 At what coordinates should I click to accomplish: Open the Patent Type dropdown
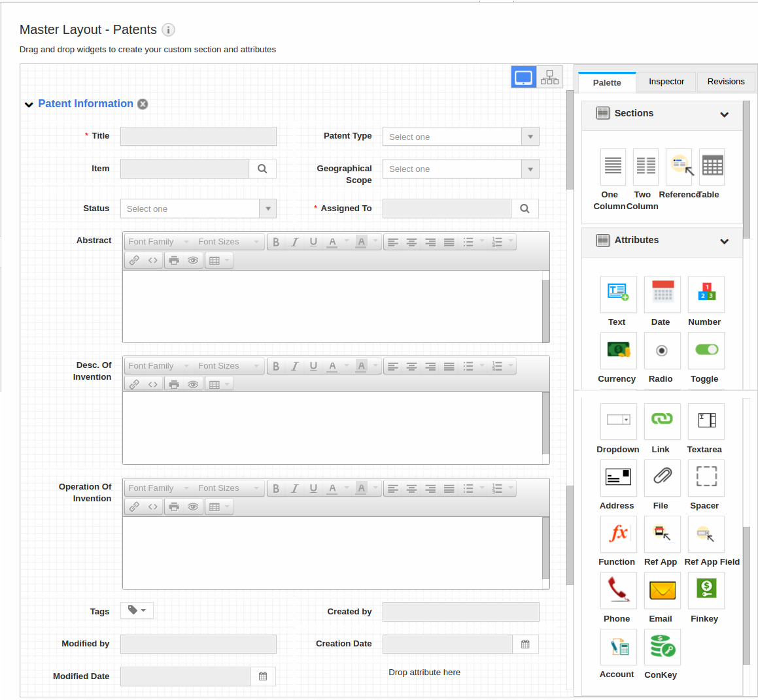click(x=460, y=137)
